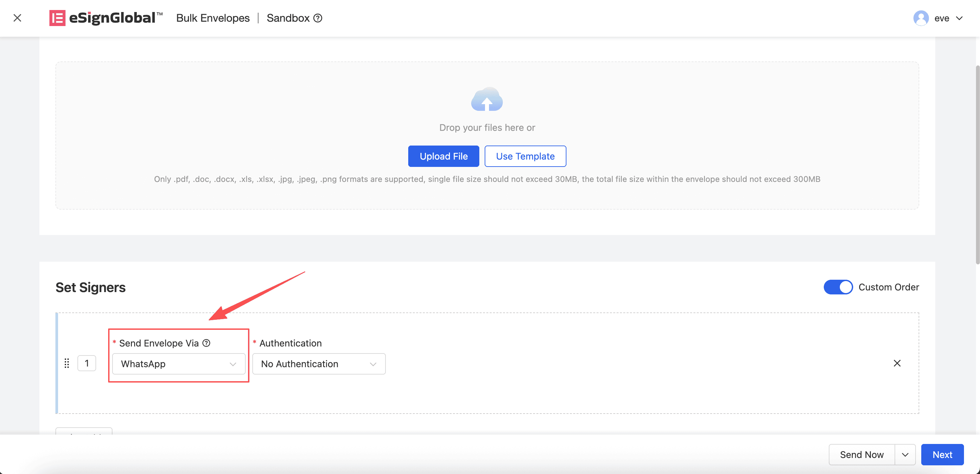This screenshot has height=474, width=980.
Task: Click the eve user avatar icon
Action: point(921,18)
